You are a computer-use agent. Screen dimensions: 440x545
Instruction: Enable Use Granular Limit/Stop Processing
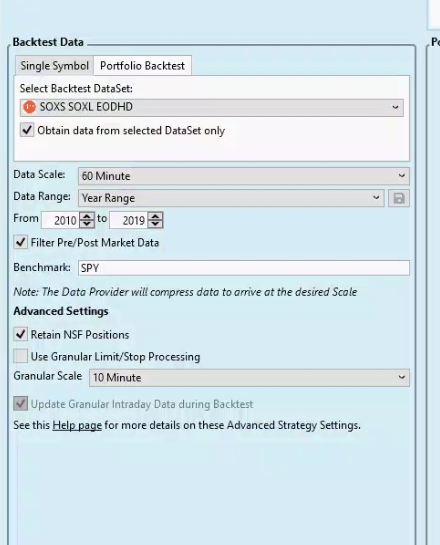pyautogui.click(x=21, y=356)
